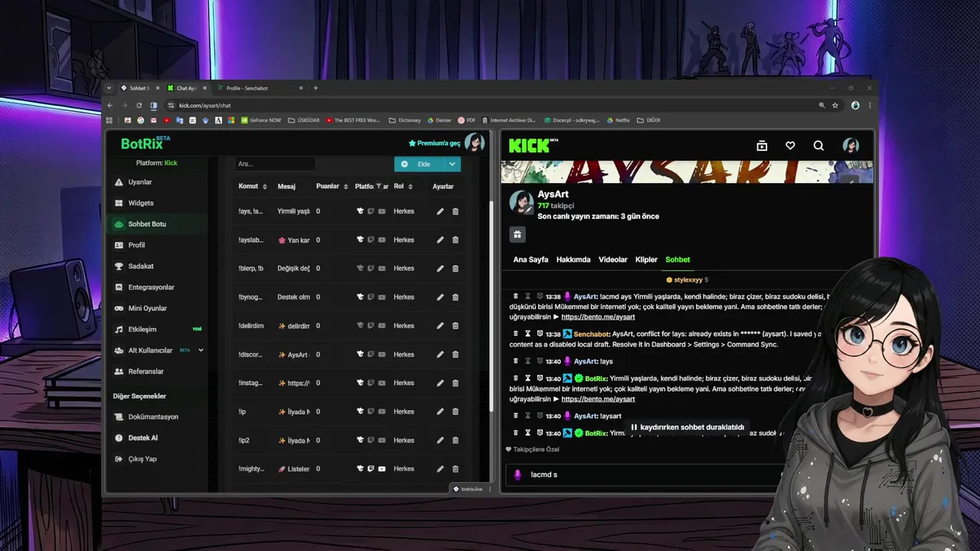The height and width of the screenshot is (551, 980).
Task: Open BotRix user avatar menu
Action: pyautogui.click(x=474, y=143)
